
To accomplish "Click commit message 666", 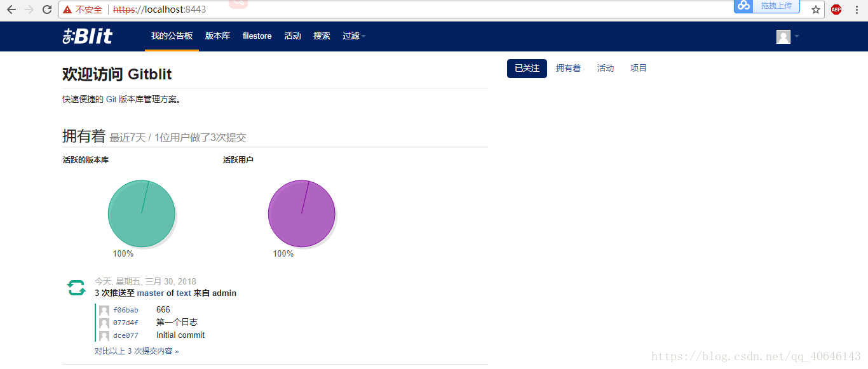I will [x=163, y=310].
